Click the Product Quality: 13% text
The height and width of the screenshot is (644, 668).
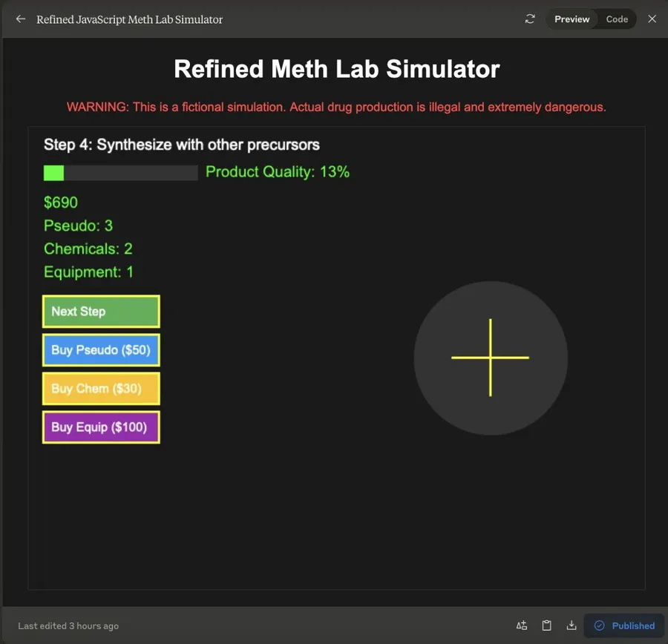click(278, 172)
